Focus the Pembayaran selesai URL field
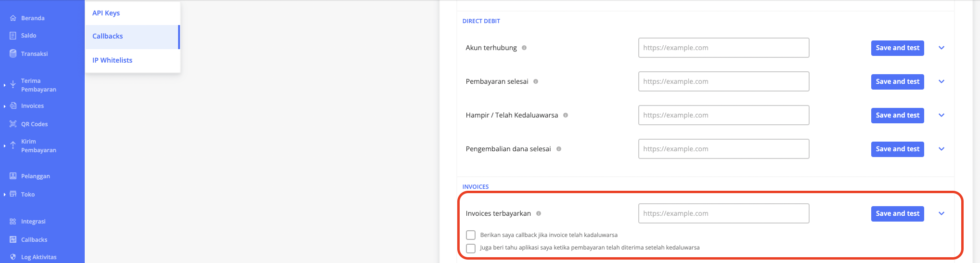This screenshot has width=980, height=263. tap(723, 81)
